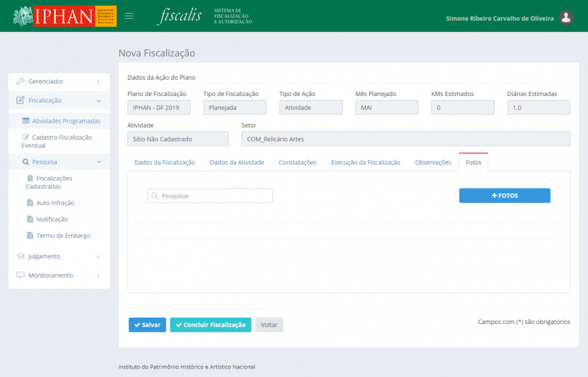Click the Monitoramento monitor icon
Viewport: 588px width, 377px height.
(x=20, y=275)
